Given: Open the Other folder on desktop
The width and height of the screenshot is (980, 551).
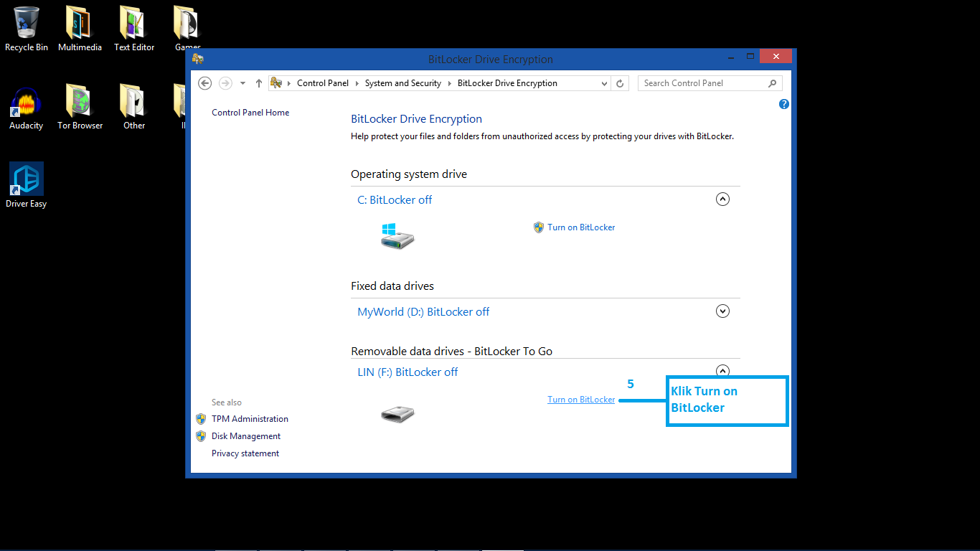Looking at the screenshot, I should pos(133,108).
